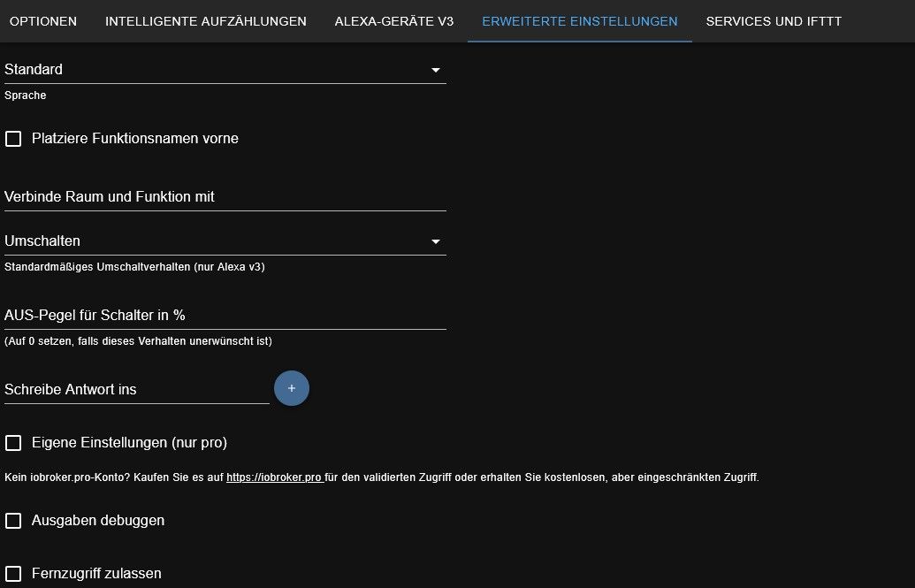
Task: Click into the Schreibe Antwort ins field
Action: pyautogui.click(x=136, y=390)
